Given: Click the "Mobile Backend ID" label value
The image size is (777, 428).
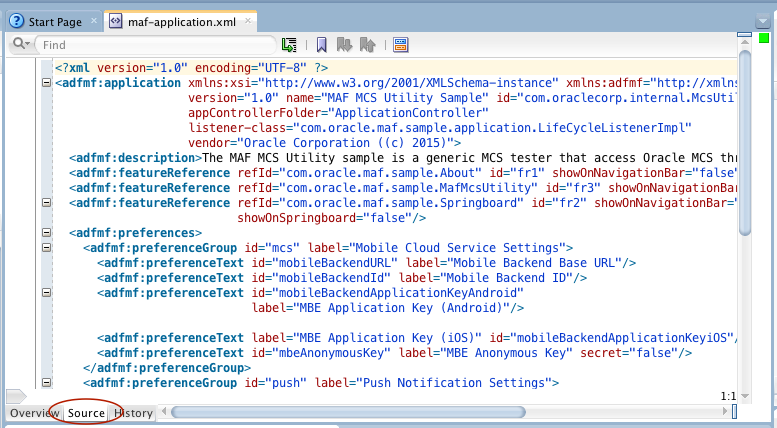Looking at the screenshot, I should (506, 278).
